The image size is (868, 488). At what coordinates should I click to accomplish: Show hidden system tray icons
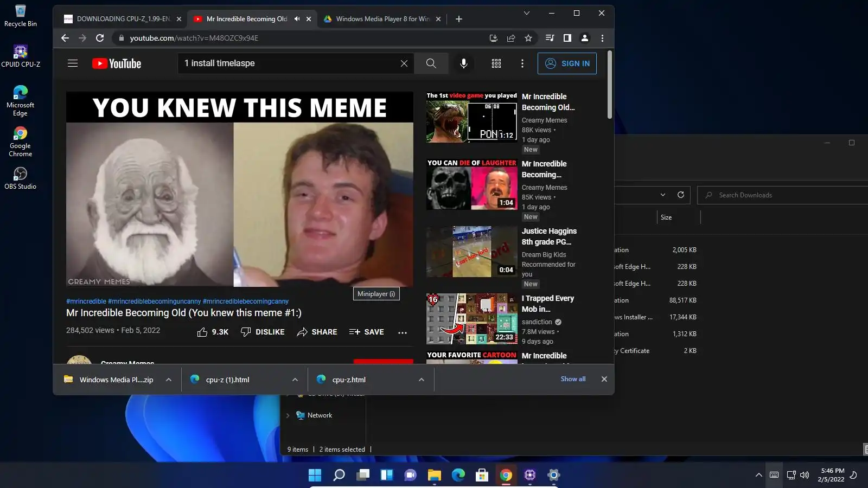click(x=758, y=476)
